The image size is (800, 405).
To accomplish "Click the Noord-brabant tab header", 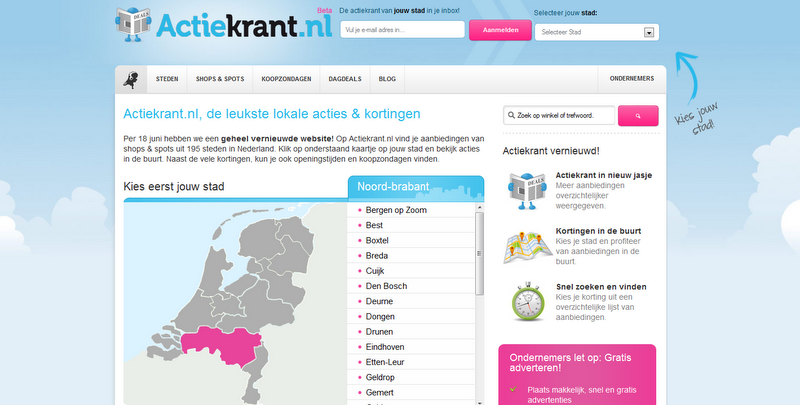I will click(x=416, y=187).
